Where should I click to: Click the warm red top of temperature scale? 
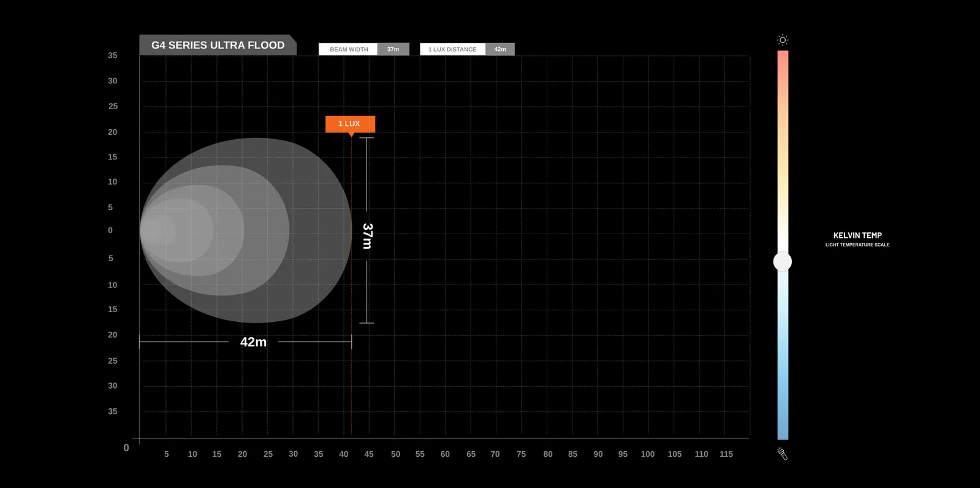783,61
